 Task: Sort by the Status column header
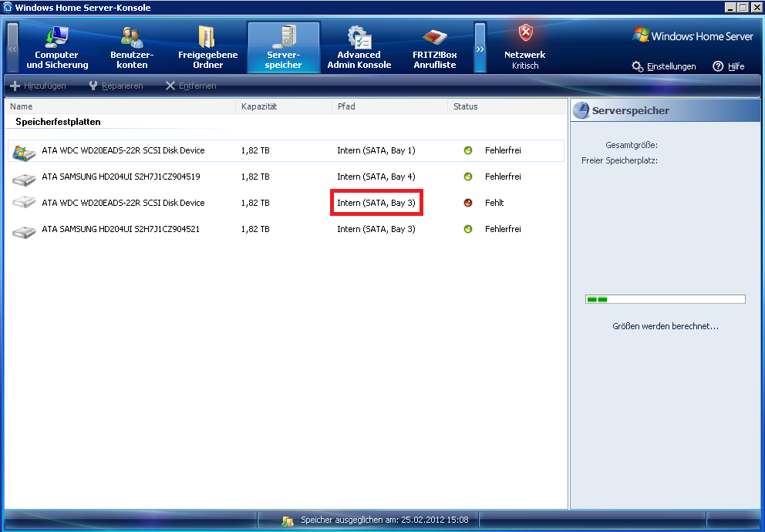[x=507, y=106]
